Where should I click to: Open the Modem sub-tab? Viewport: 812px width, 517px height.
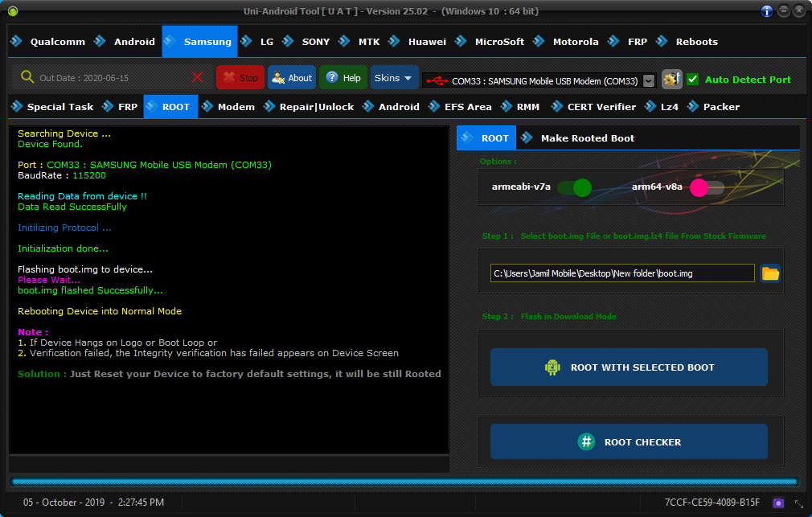228,107
